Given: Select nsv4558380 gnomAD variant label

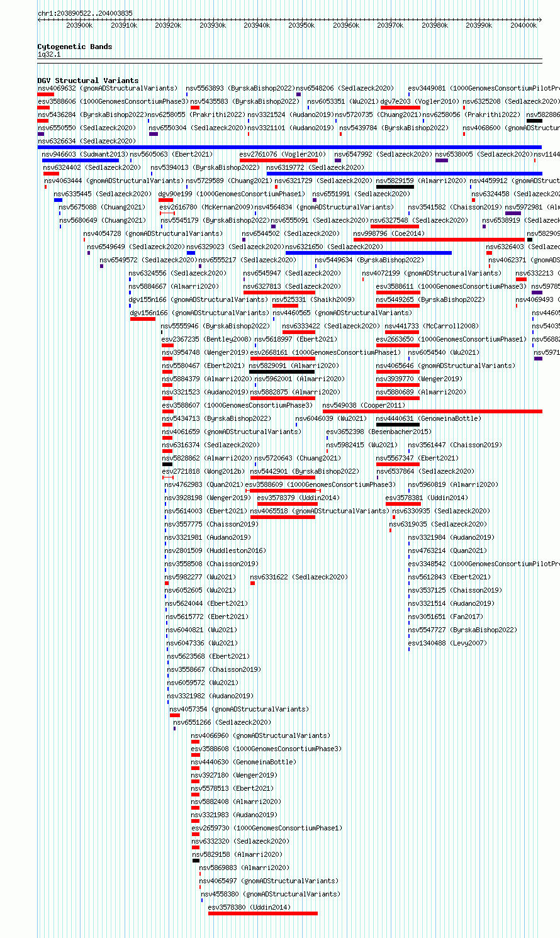Looking at the screenshot, I should 271,894.
